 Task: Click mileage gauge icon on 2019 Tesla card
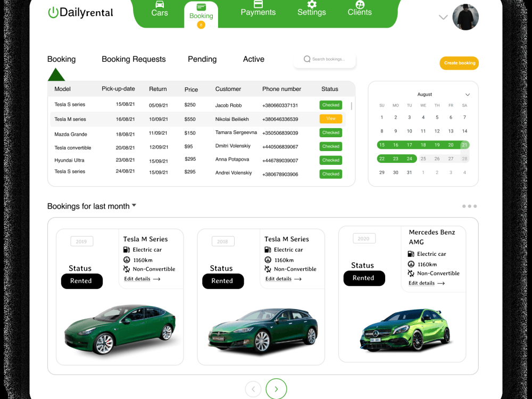tap(127, 260)
